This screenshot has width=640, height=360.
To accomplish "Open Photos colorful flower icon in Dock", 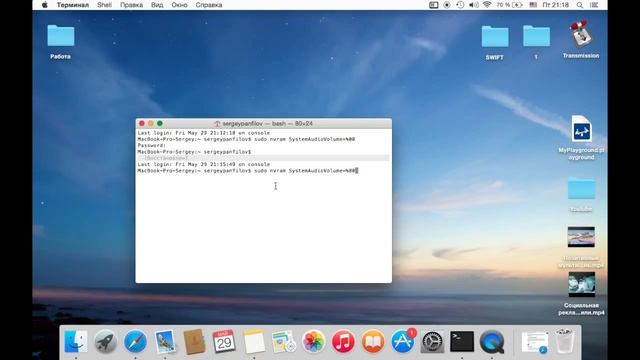I will [313, 341].
